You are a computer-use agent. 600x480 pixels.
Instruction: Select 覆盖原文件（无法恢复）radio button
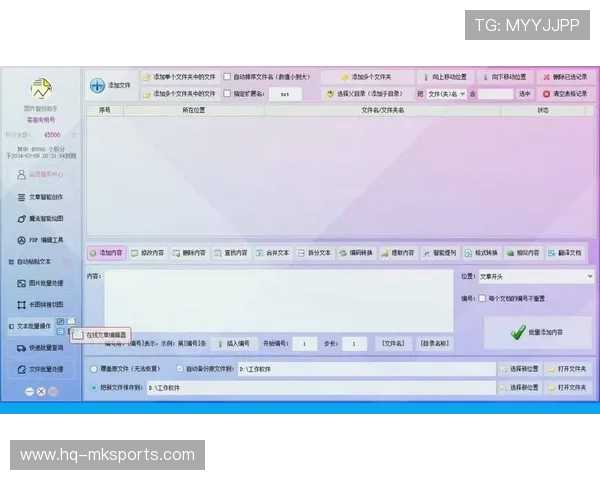click(94, 369)
